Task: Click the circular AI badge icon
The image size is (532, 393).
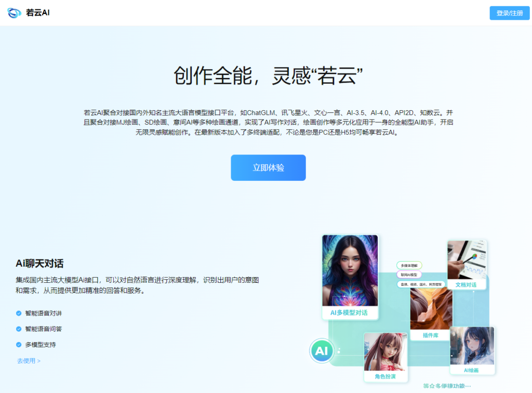Action: tap(322, 351)
